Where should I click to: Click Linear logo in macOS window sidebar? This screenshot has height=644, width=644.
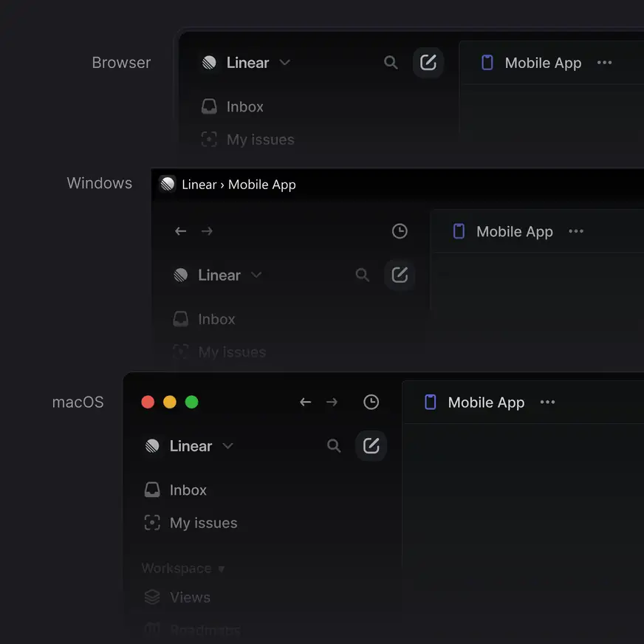pyautogui.click(x=152, y=446)
